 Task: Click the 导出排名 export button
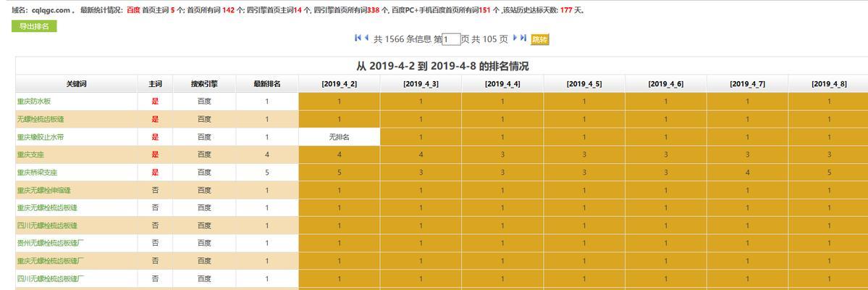click(34, 26)
